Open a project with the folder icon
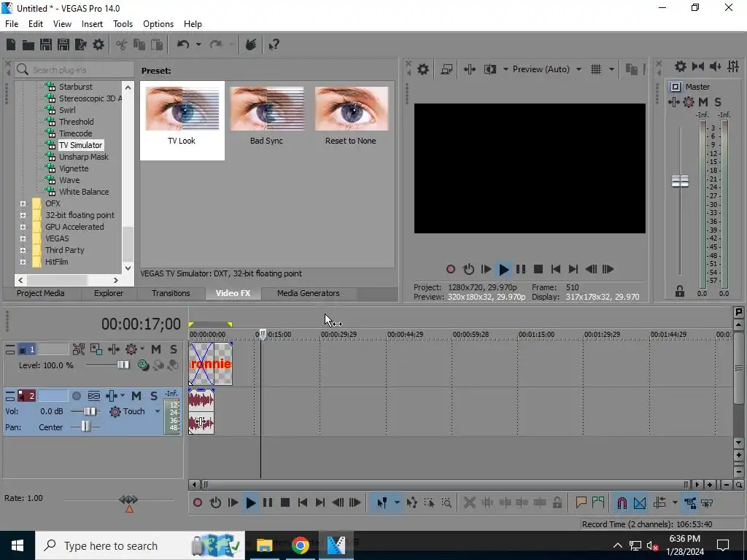The height and width of the screenshot is (560, 747). click(x=28, y=44)
